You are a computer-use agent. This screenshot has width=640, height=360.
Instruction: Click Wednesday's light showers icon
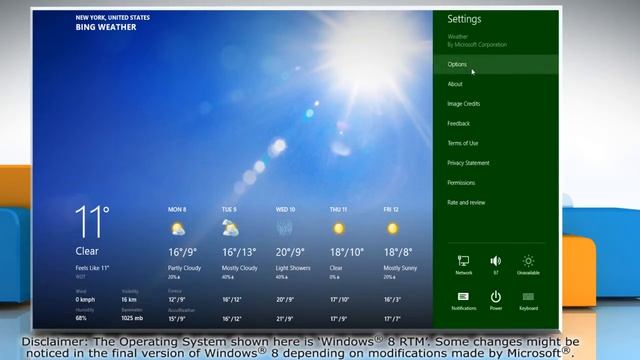click(x=284, y=228)
